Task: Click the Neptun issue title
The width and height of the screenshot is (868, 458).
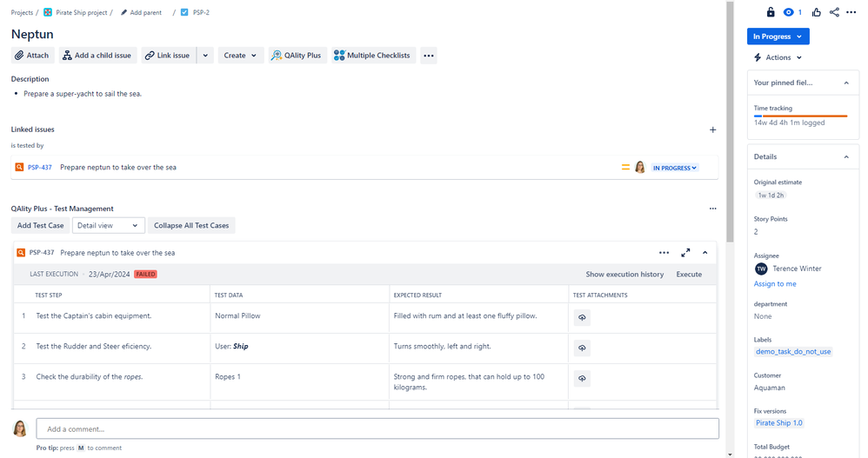Action: coord(32,34)
